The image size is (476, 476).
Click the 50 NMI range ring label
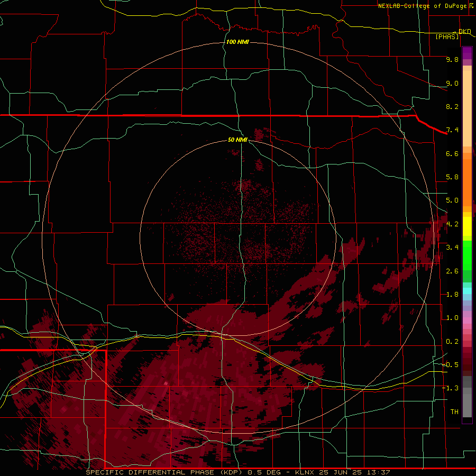coord(237,140)
